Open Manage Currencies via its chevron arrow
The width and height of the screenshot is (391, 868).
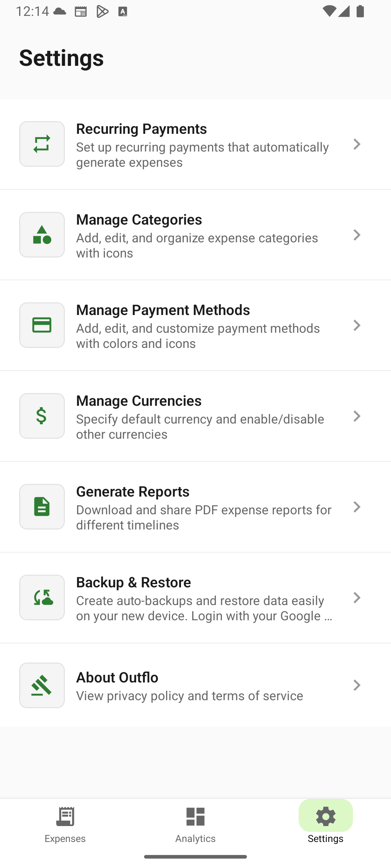[x=357, y=416]
